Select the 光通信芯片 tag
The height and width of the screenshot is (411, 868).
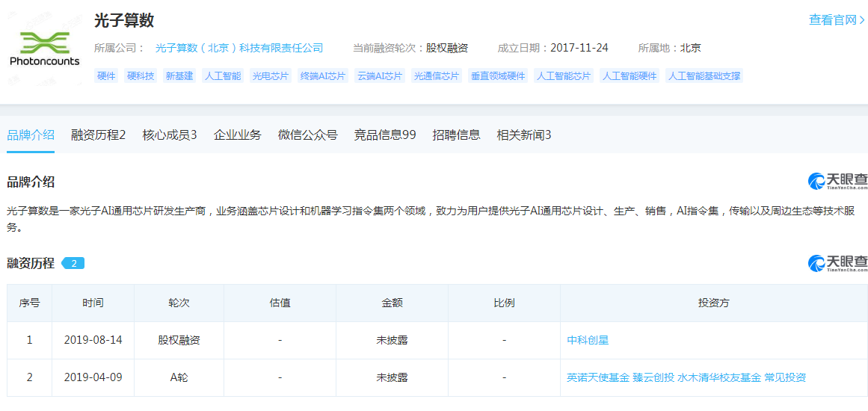pyautogui.click(x=437, y=76)
